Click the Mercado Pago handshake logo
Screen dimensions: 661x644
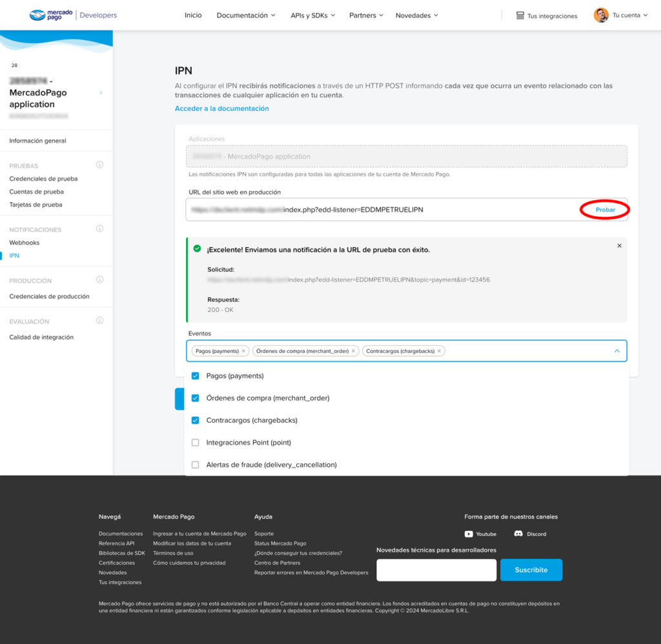click(x=37, y=15)
